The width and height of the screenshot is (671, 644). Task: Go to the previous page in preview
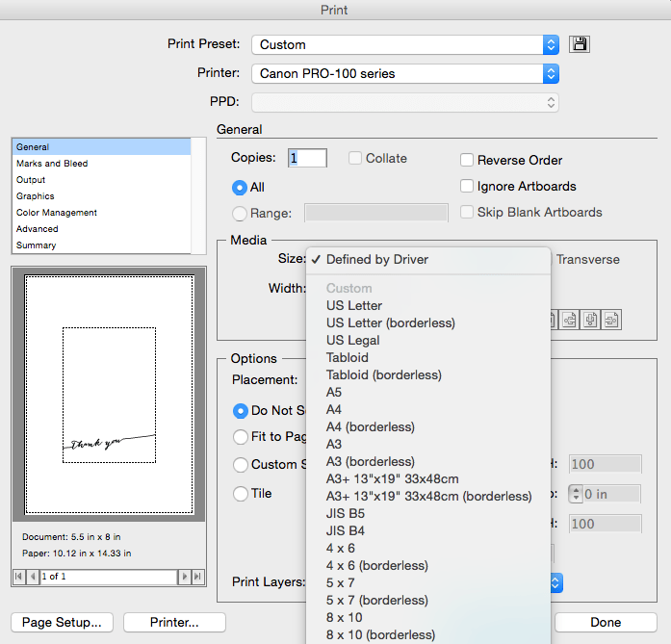click(x=33, y=577)
